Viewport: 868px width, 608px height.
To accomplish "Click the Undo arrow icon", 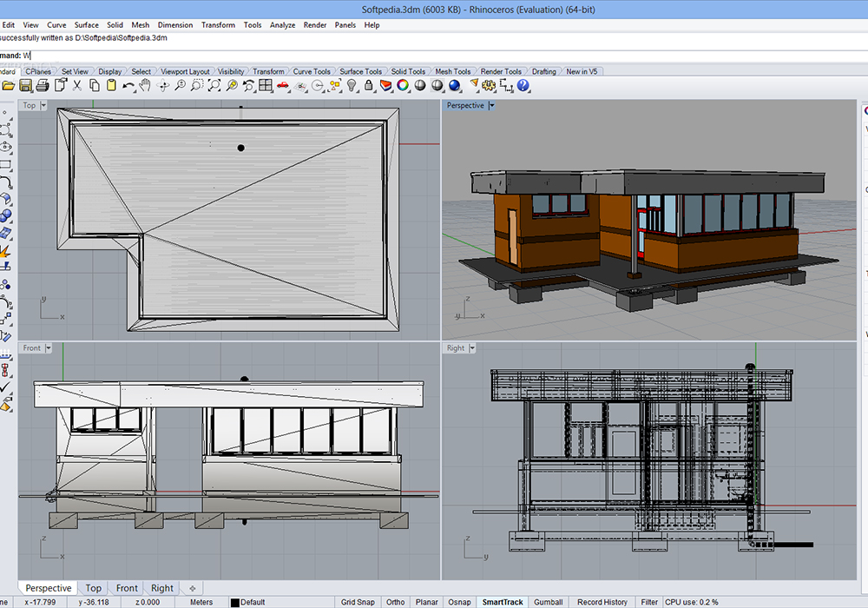I will (x=128, y=85).
